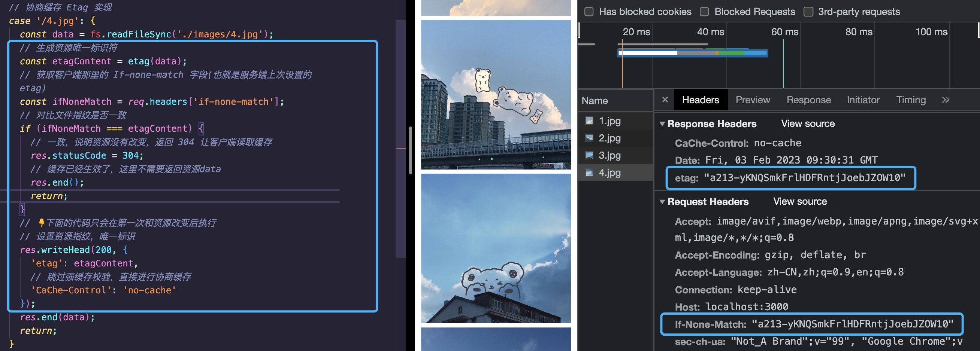Enable Has blocked cookies checkbox
Screen dimensions: 980x351
tap(589, 12)
